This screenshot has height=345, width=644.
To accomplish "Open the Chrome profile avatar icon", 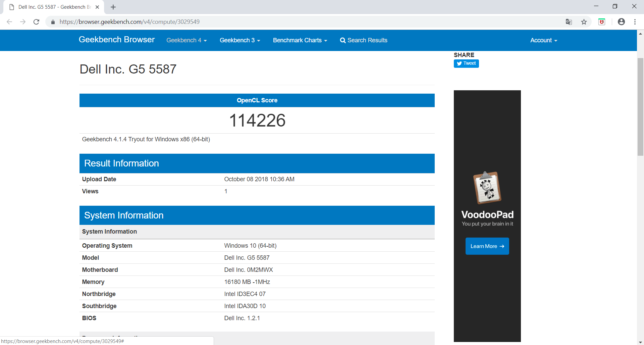I will click(x=621, y=22).
